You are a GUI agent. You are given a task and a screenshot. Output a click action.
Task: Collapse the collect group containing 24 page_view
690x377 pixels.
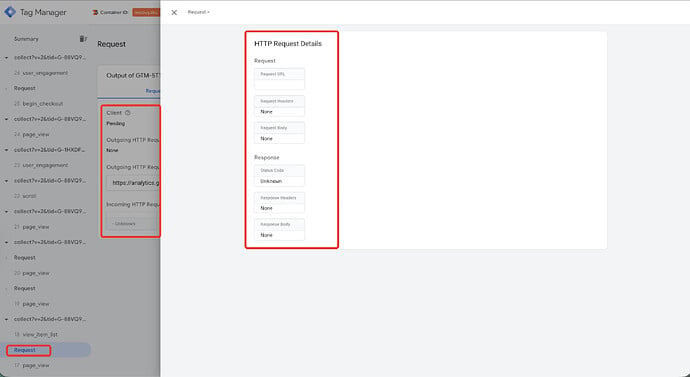click(7, 119)
